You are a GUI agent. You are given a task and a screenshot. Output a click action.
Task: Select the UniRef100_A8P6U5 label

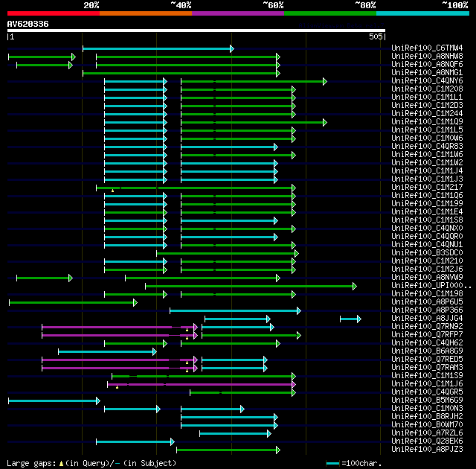(x=427, y=302)
